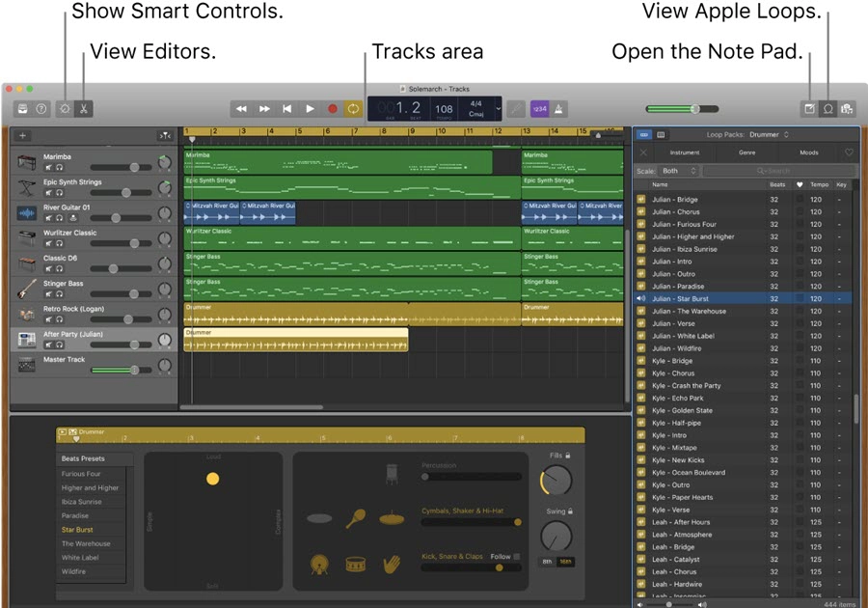Image resolution: width=868 pixels, height=608 pixels.
Task: Fast forward the playhead
Action: click(x=264, y=109)
